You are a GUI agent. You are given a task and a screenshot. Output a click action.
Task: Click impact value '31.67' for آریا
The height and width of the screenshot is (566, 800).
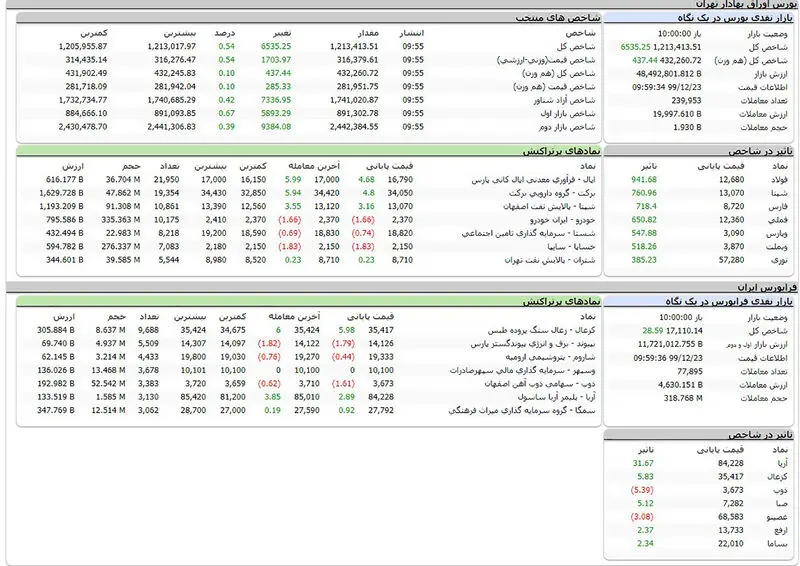(643, 463)
